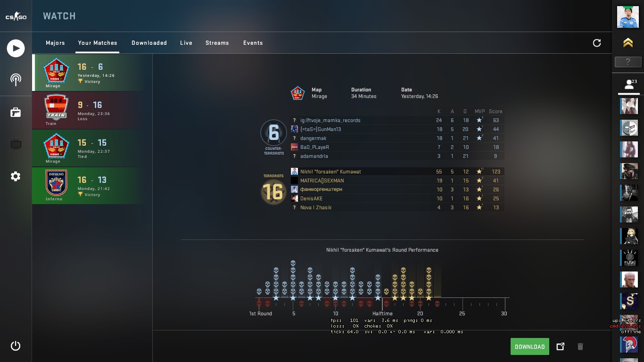Click the Halftime marker on timeline
The height and width of the screenshot is (362, 644).
tap(382, 314)
